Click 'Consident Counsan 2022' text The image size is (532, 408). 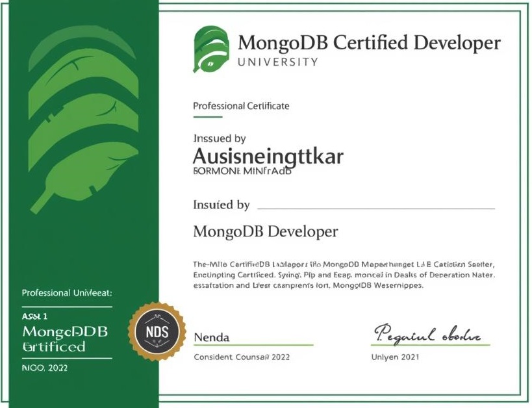pyautogui.click(x=242, y=357)
